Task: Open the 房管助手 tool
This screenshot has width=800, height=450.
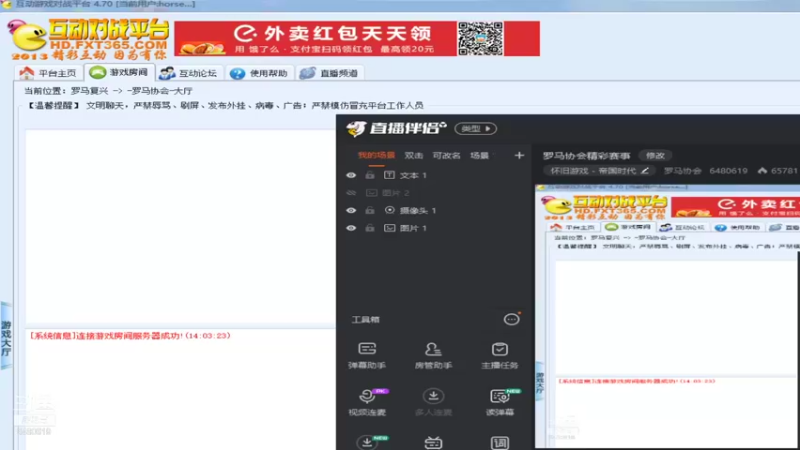Action: (x=433, y=356)
